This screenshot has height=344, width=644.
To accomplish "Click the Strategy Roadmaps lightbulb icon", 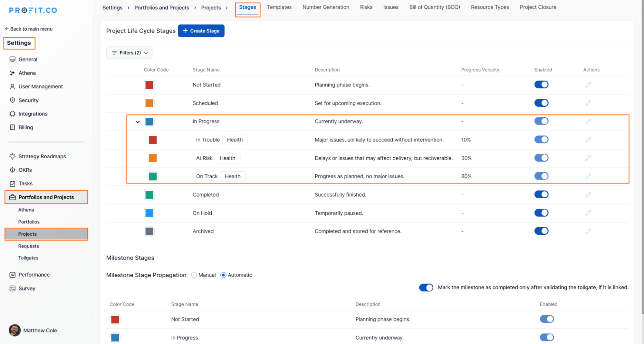I will click(x=12, y=156).
